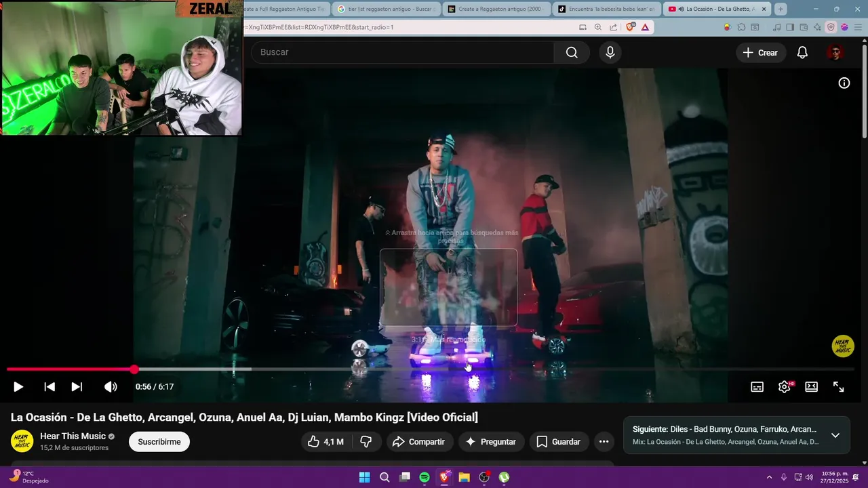Share video via Compartir button
868x488 pixels.
point(418,441)
